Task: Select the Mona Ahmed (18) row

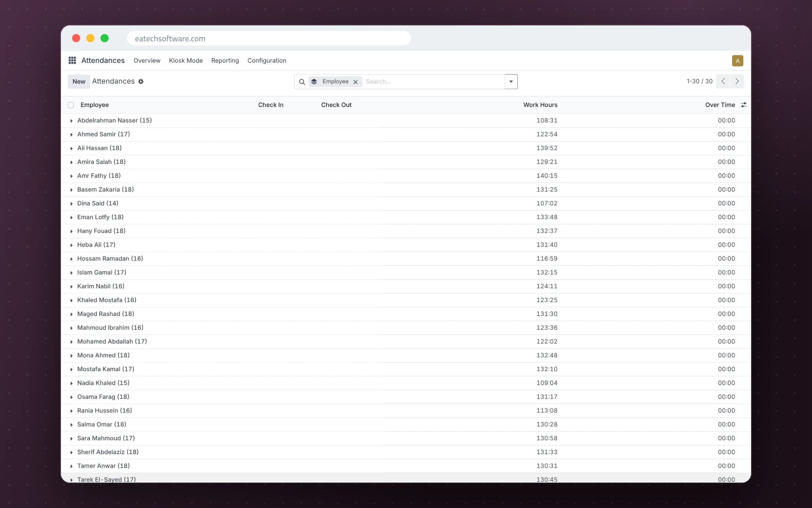Action: tap(406, 355)
